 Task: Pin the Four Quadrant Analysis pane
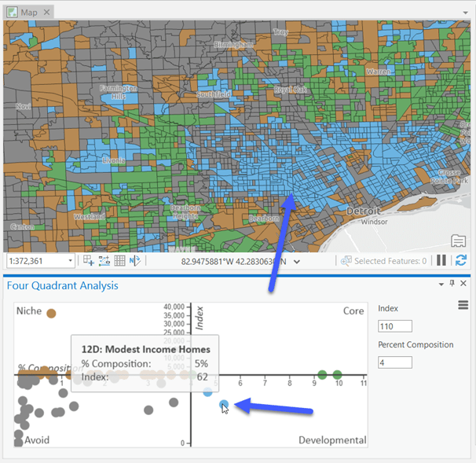[452, 284]
